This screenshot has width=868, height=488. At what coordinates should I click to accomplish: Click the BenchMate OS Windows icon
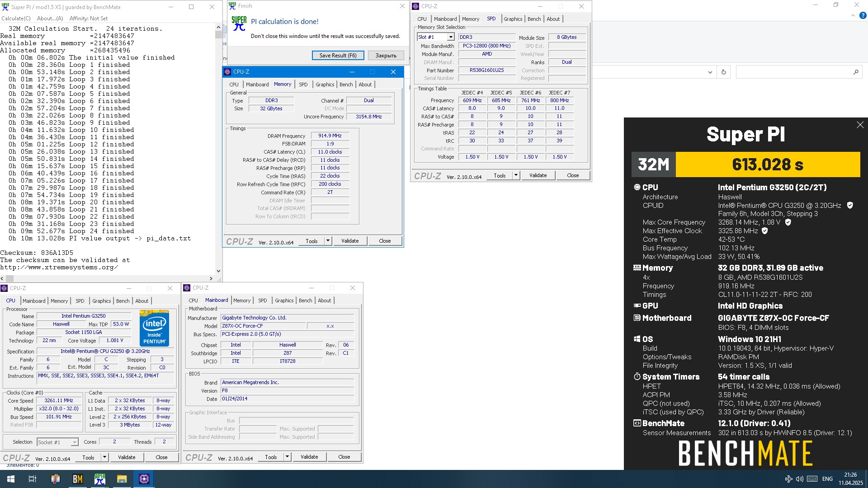pyautogui.click(x=637, y=339)
